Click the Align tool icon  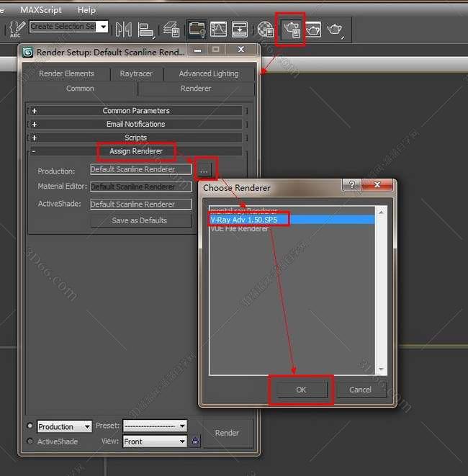146,30
